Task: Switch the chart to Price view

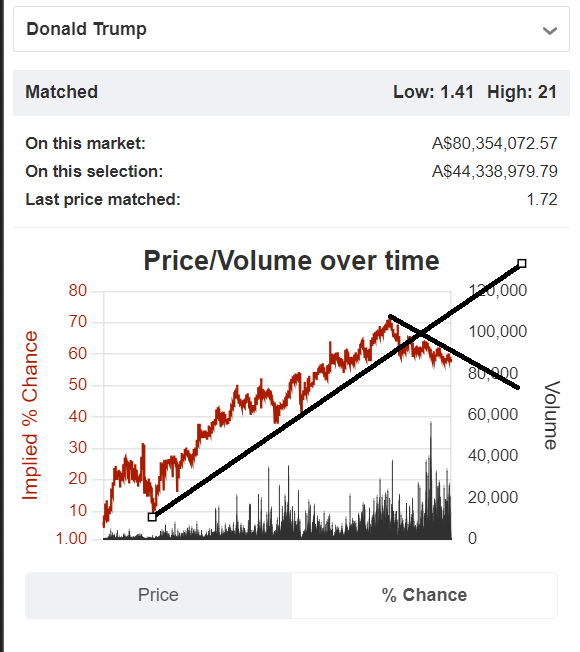Action: click(158, 595)
